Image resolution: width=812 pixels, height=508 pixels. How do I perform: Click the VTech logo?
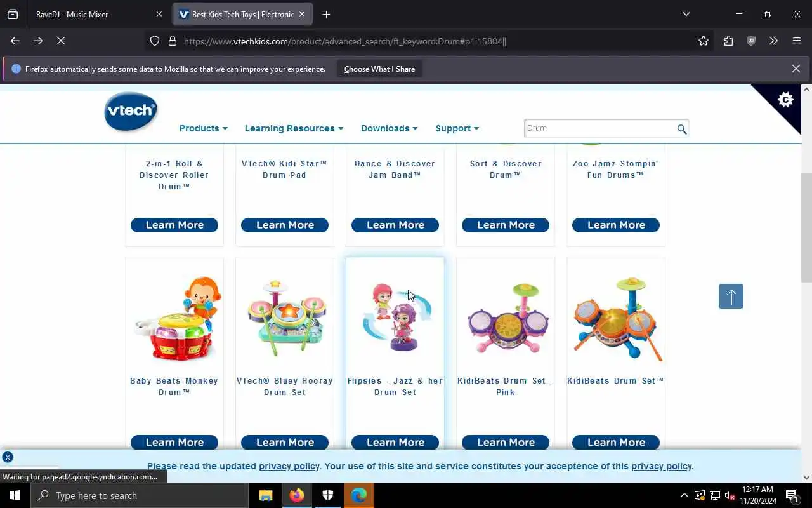[131, 112]
